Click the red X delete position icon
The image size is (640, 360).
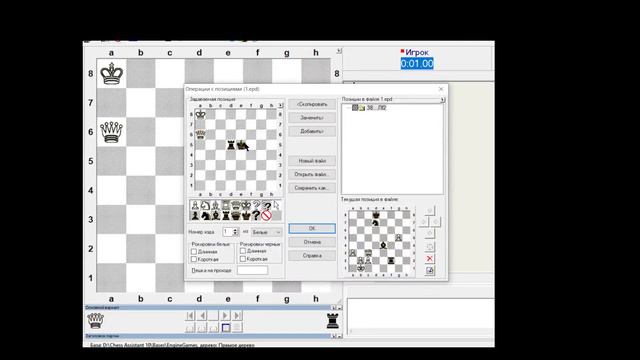[429, 259]
